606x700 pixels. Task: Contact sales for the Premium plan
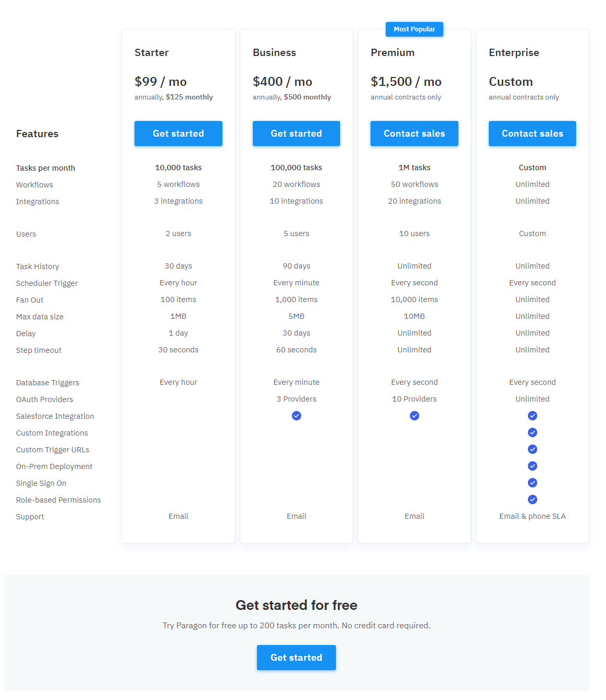tap(414, 134)
